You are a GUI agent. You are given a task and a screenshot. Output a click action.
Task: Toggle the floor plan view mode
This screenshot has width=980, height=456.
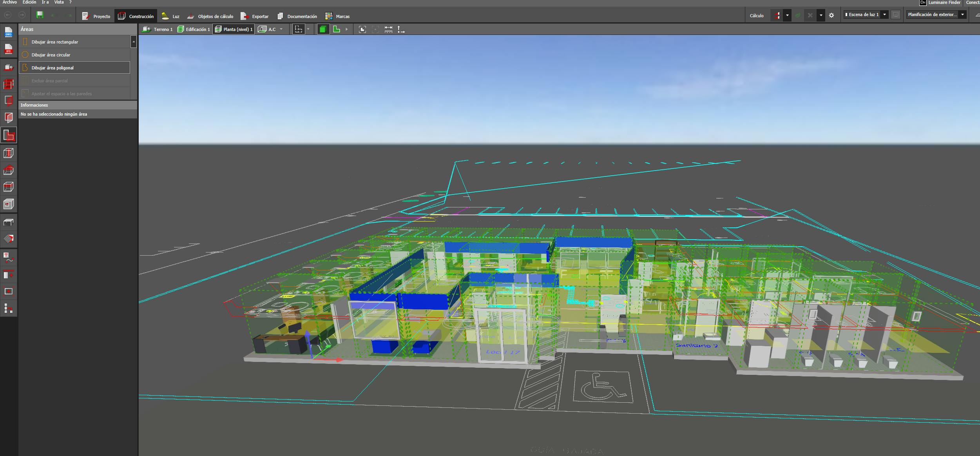click(337, 29)
